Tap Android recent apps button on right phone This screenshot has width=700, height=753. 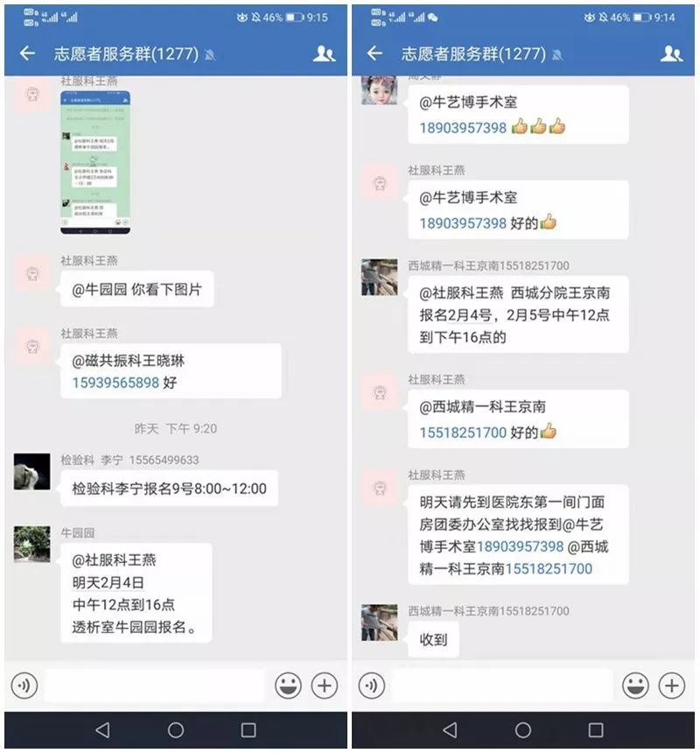click(596, 730)
